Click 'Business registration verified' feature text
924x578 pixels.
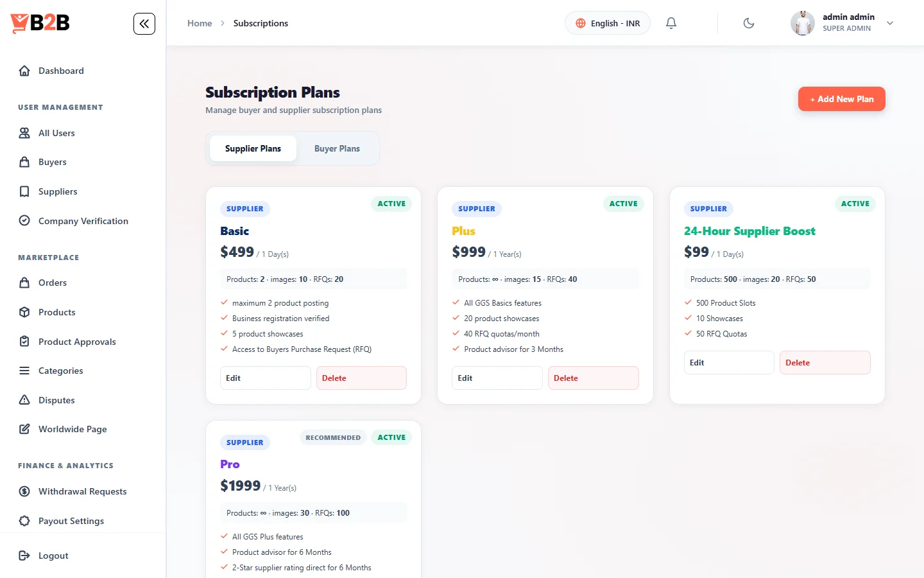280,319
